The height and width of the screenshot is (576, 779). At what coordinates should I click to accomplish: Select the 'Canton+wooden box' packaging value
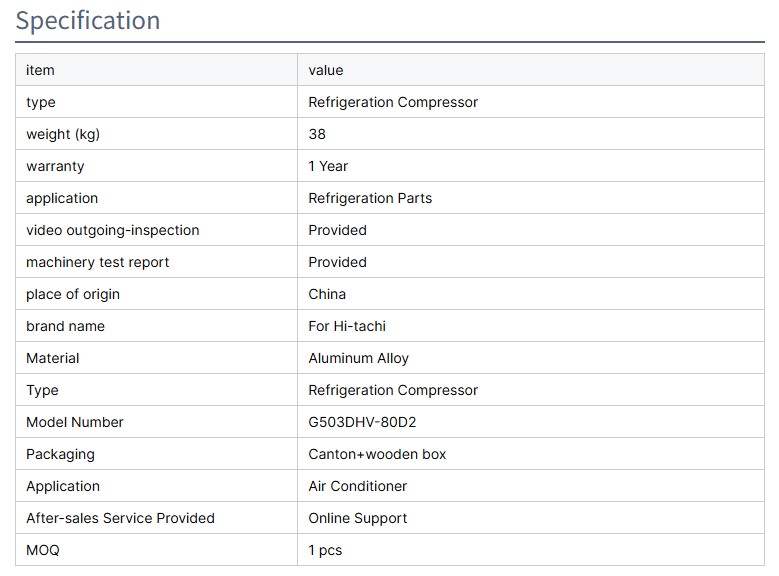point(377,454)
